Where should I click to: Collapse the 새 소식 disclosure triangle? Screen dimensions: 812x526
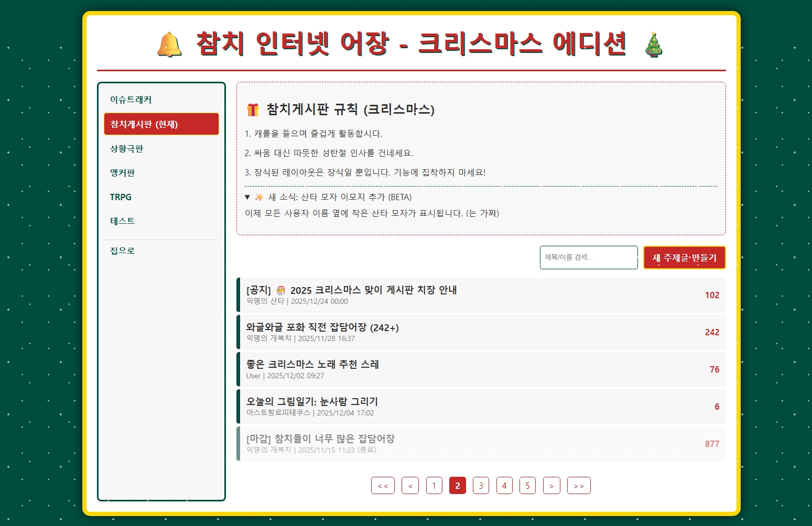(x=247, y=197)
